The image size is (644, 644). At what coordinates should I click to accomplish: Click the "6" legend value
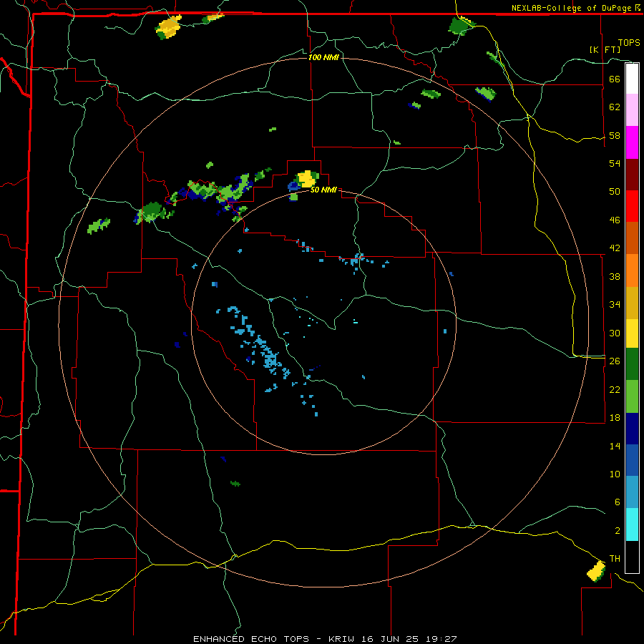pos(618,502)
